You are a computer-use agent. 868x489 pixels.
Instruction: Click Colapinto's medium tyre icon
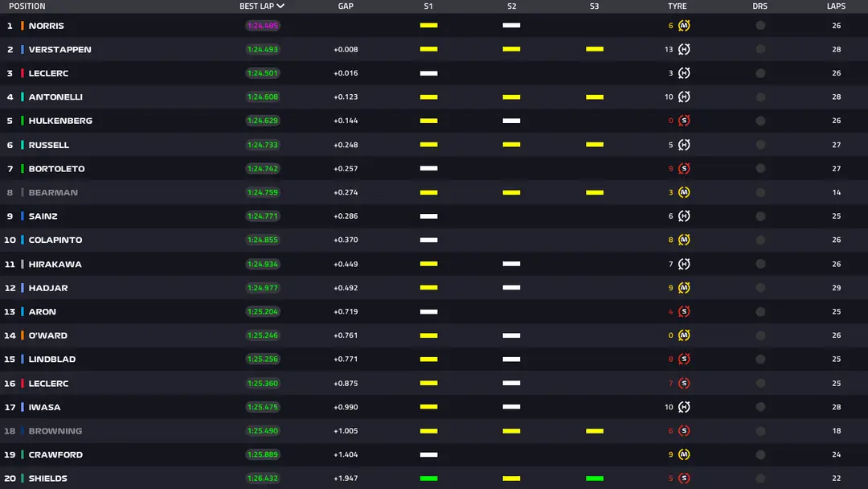pyautogui.click(x=684, y=240)
